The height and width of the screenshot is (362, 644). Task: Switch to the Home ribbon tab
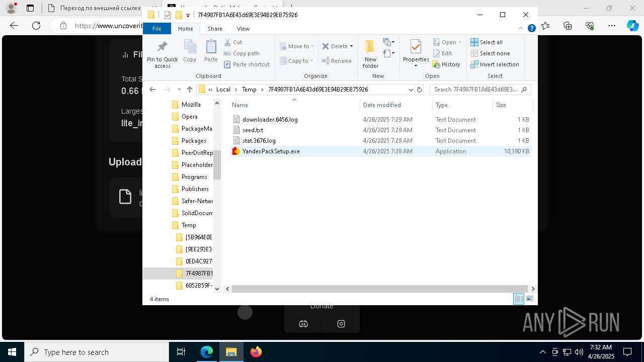coord(185,29)
